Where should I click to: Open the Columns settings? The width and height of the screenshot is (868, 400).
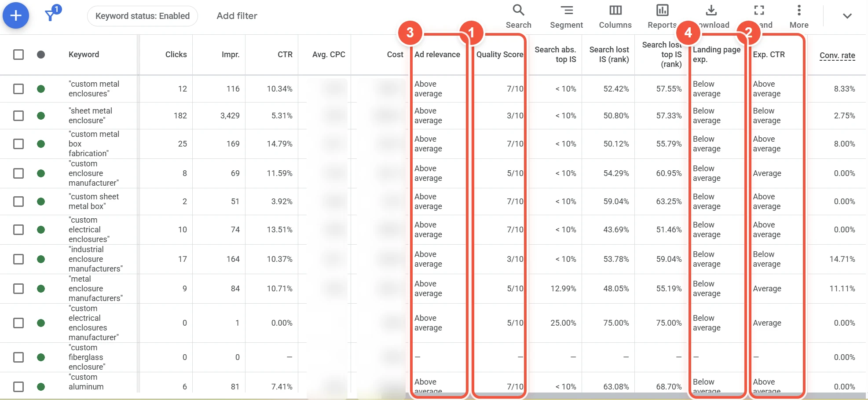(615, 16)
